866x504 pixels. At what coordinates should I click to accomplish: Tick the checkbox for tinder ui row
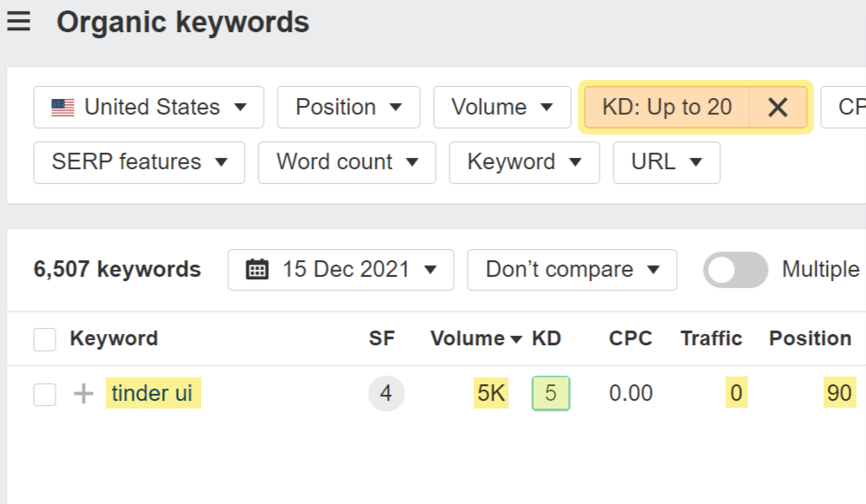point(44,395)
